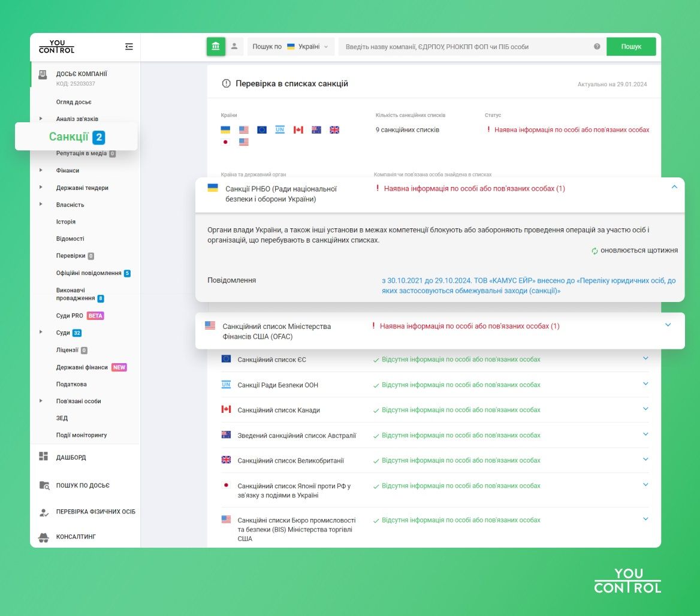Select the company search bank icon
The height and width of the screenshot is (616, 700).
pos(216,46)
